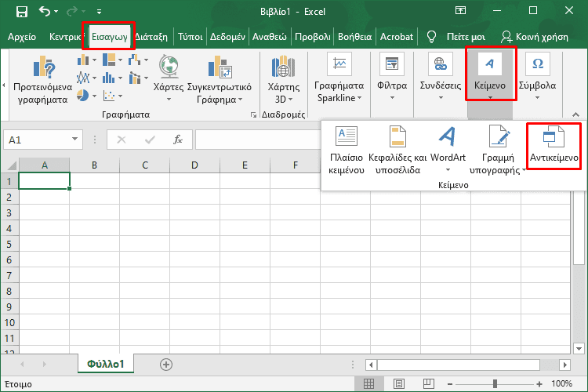Switch to the Διάταξη tab

point(151,37)
